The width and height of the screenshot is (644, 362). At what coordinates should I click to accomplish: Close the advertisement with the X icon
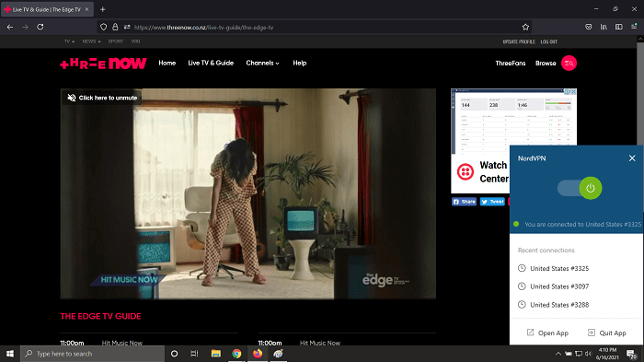tap(573, 92)
